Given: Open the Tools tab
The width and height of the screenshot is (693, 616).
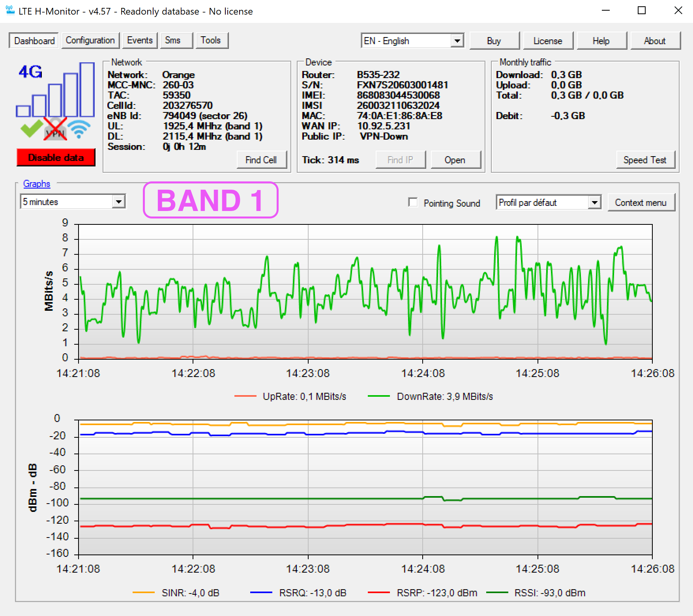Looking at the screenshot, I should [x=212, y=40].
